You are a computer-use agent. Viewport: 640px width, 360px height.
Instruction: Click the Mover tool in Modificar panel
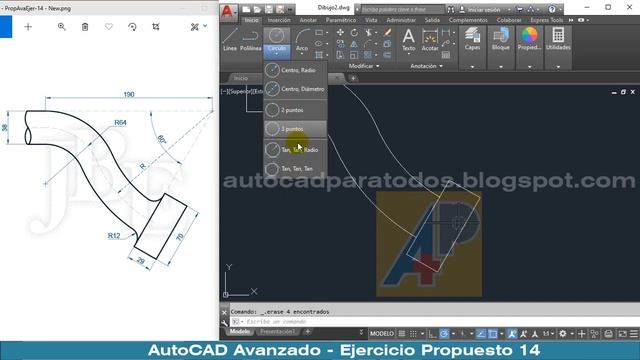coord(340,32)
